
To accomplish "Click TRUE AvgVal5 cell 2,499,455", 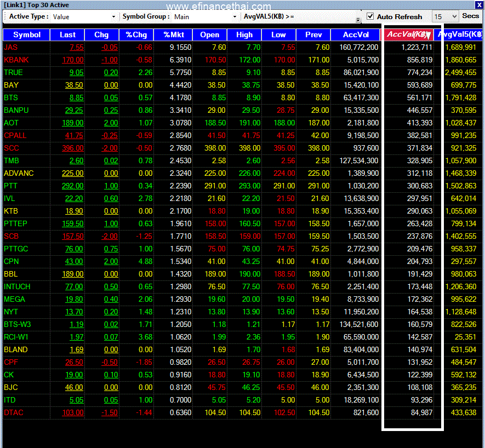I will [x=460, y=73].
